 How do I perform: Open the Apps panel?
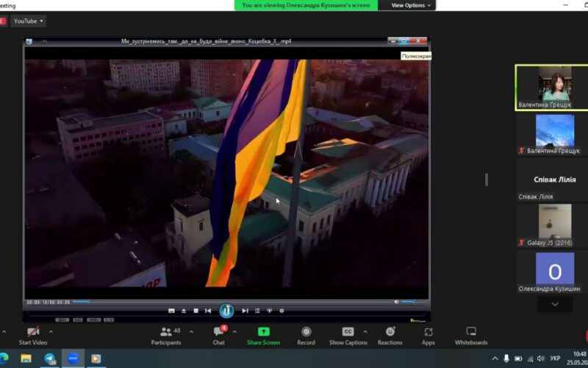pos(428,336)
